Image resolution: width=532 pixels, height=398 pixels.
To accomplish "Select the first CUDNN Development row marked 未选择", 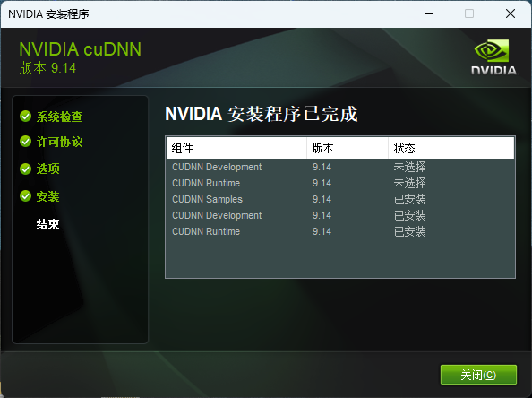I will coord(340,167).
